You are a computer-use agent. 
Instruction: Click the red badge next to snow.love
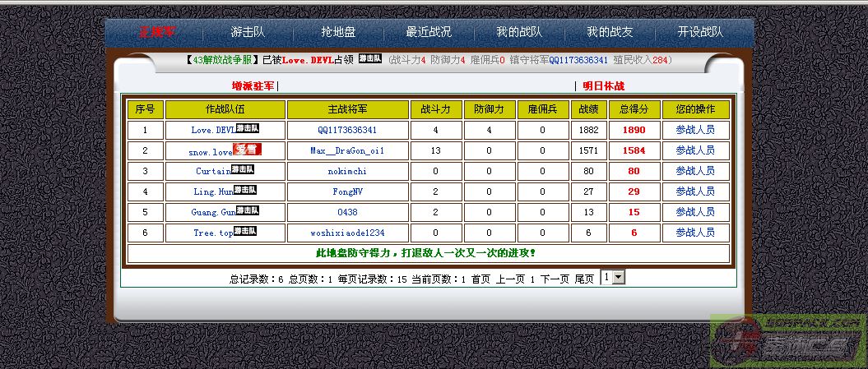pos(247,150)
